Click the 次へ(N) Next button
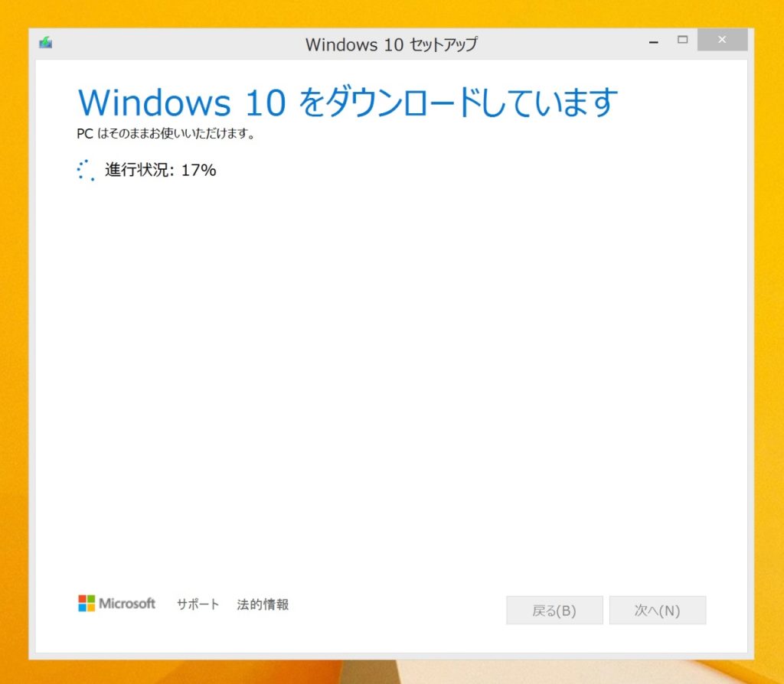Image resolution: width=784 pixels, height=684 pixels. [658, 610]
